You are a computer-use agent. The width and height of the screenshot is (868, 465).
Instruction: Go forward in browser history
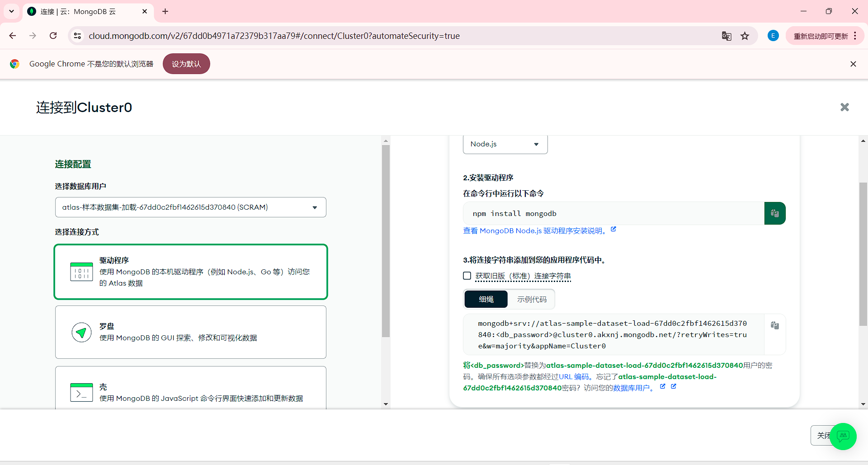pos(33,36)
